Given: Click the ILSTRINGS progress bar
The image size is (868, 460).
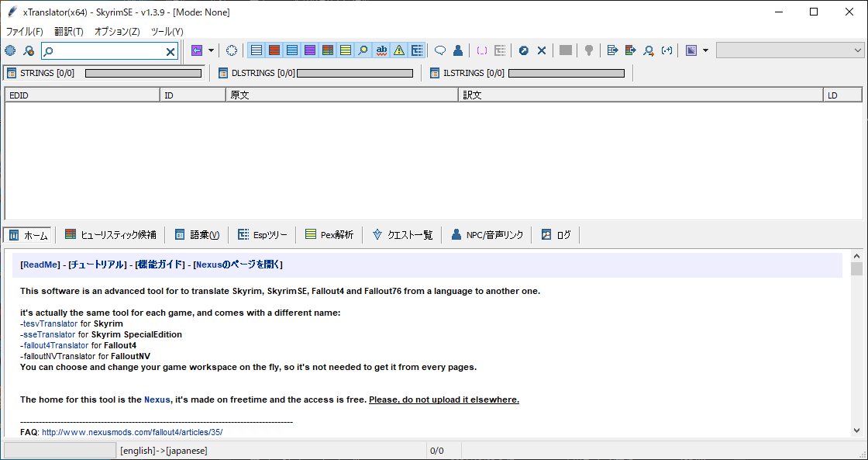Looking at the screenshot, I should 567,73.
